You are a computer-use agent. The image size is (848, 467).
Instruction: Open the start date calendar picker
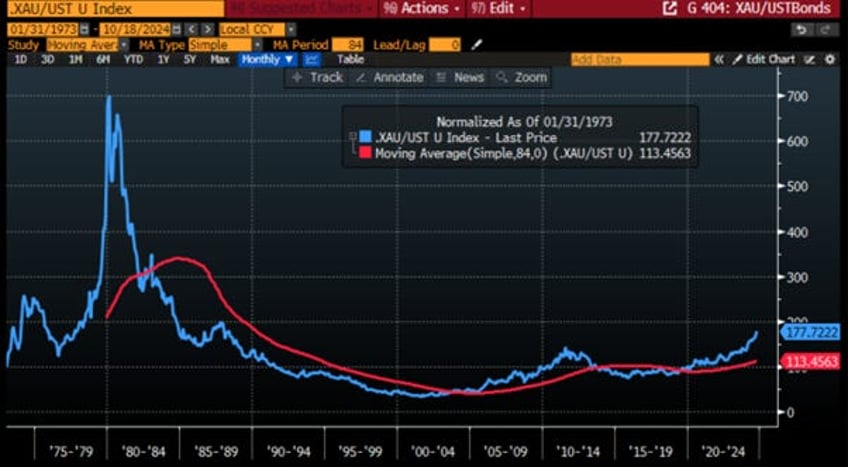85,29
